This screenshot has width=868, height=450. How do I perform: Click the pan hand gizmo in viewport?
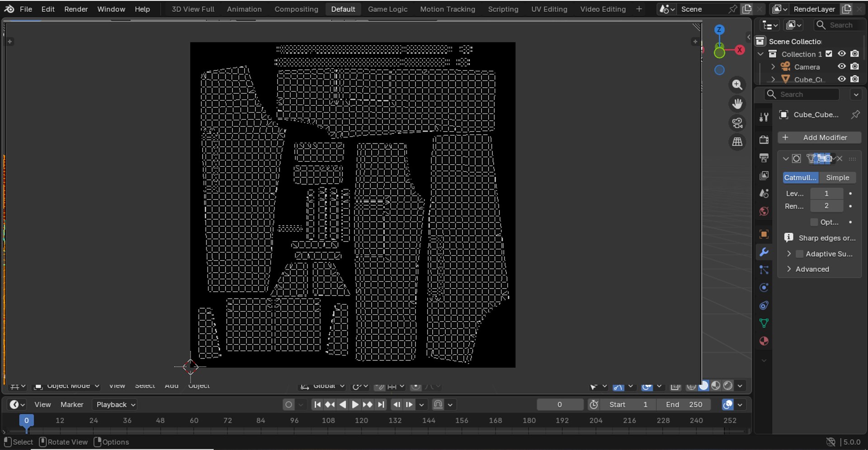click(x=737, y=104)
